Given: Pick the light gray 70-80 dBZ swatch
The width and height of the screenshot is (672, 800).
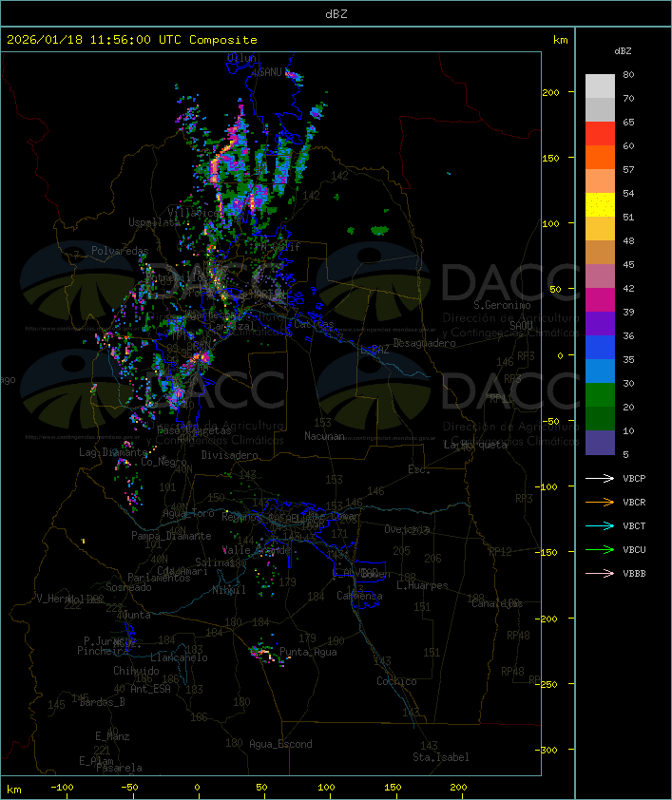Looking at the screenshot, I should (600, 86).
